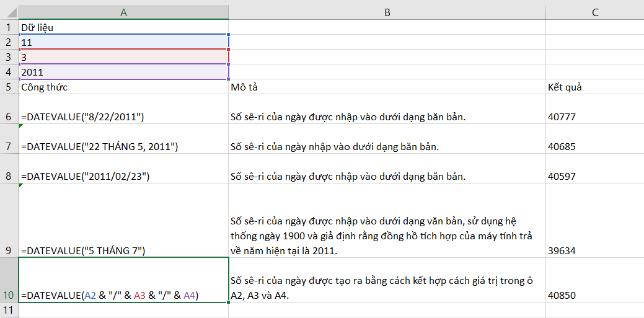Select row 9 header
Image resolution: width=644 pixels, height=318 pixels.
(9, 220)
